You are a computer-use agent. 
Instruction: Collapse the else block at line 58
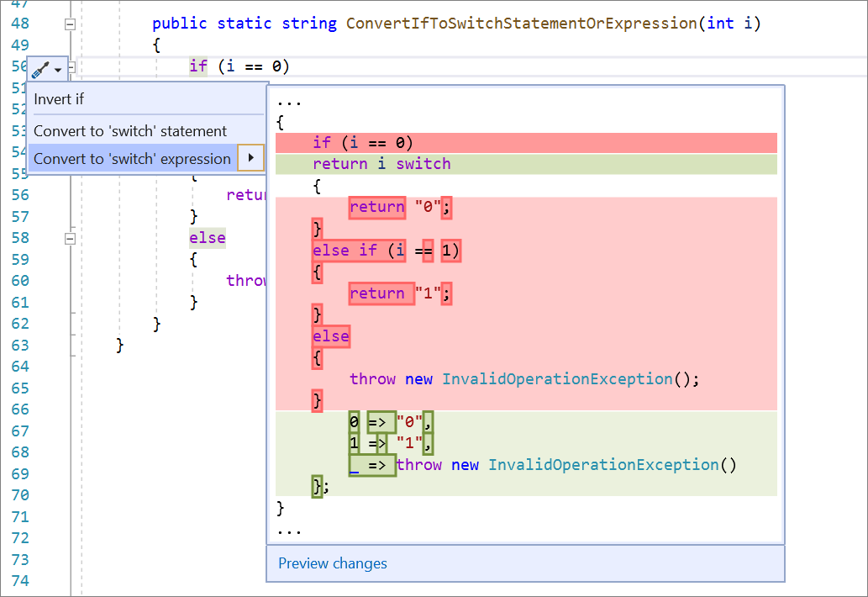point(71,237)
